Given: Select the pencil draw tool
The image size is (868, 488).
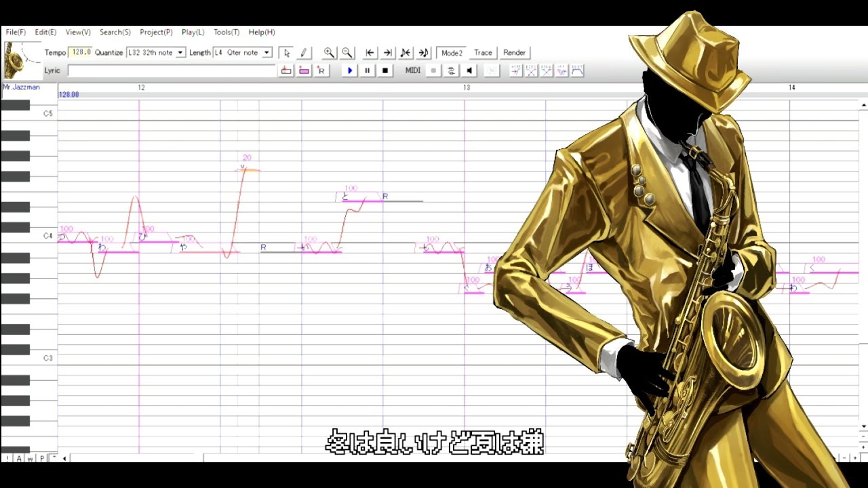Looking at the screenshot, I should pyautogui.click(x=303, y=53).
